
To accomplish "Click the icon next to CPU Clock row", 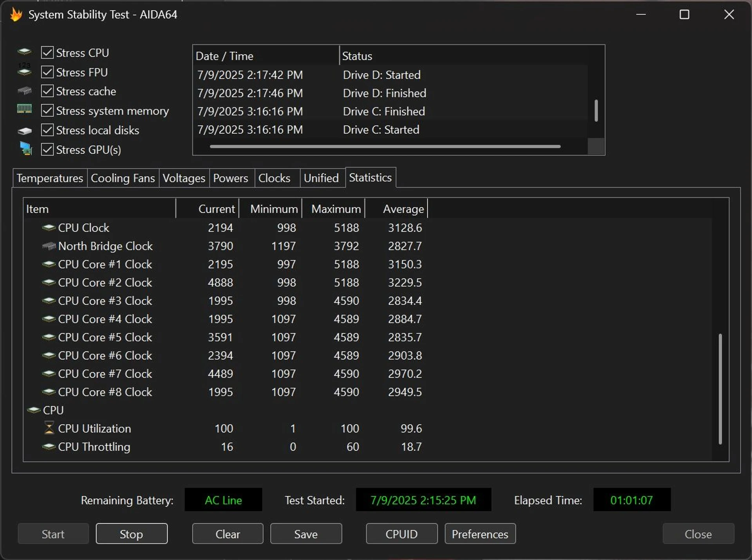I will (49, 228).
